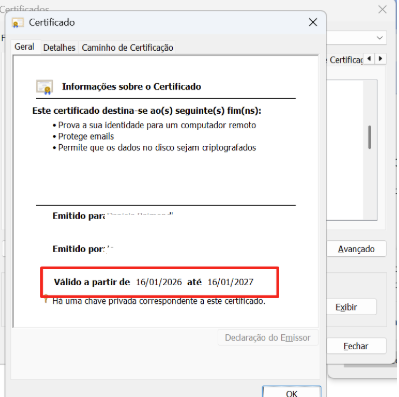399x397 pixels.
Task: Click the private key icon beside the chave privada text
Action: (x=46, y=298)
